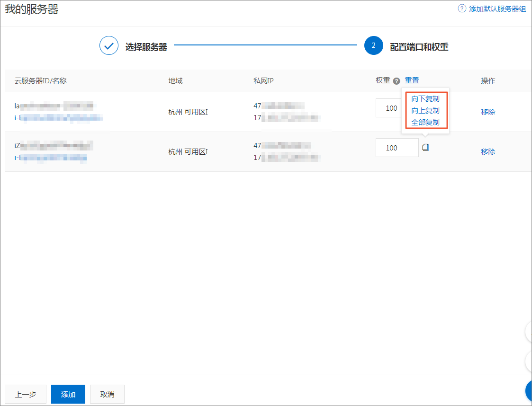This screenshot has width=532, height=406.
Task: Choose 向下复制 from the copy menu
Action: click(x=425, y=98)
